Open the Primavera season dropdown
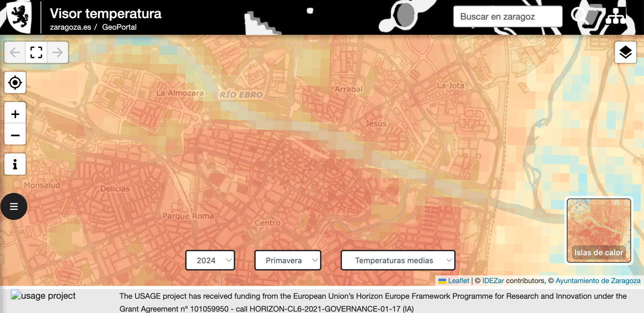The height and width of the screenshot is (313, 644). 288,260
